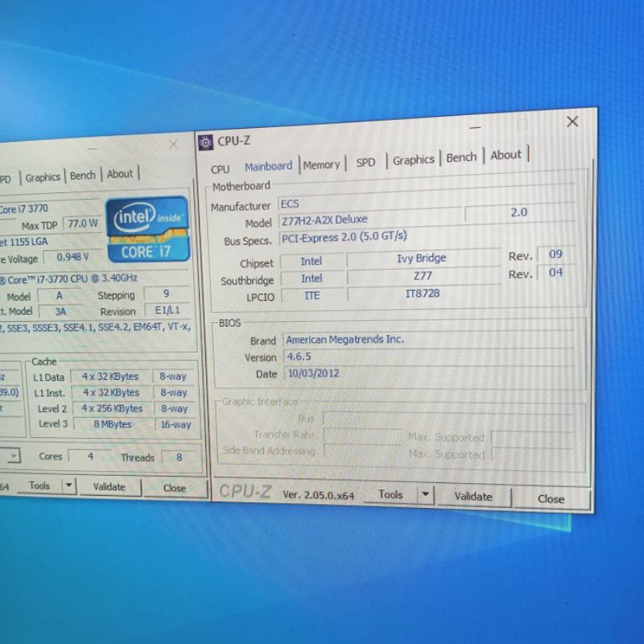Viewport: 644px width, 644px height.
Task: Open the About tab in left CPU-Z window
Action: click(120, 174)
